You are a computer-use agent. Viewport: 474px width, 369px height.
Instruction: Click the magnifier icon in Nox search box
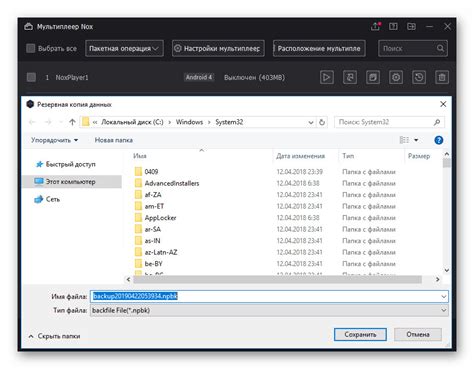(x=440, y=48)
